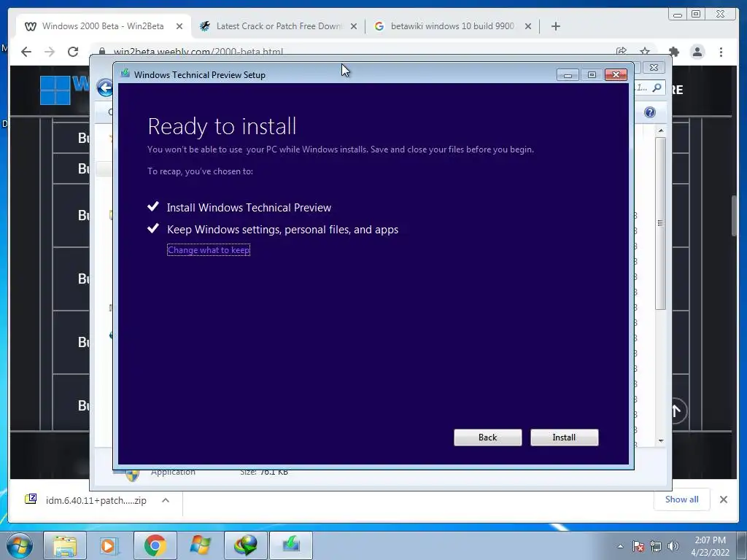The image size is (747, 560).
Task: Click Windows setup taskbar icon
Action: [x=290, y=545]
